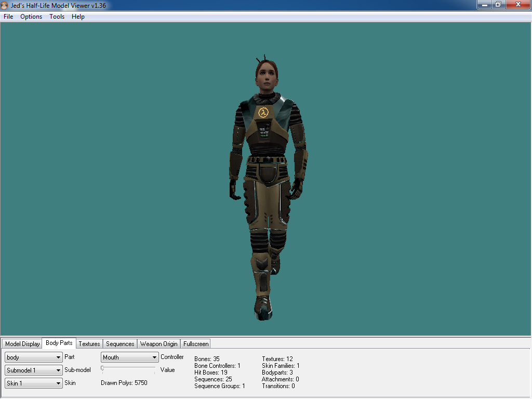The width and height of the screenshot is (532, 399).
Task: Expand the body Part dropdown
Action: click(34, 357)
